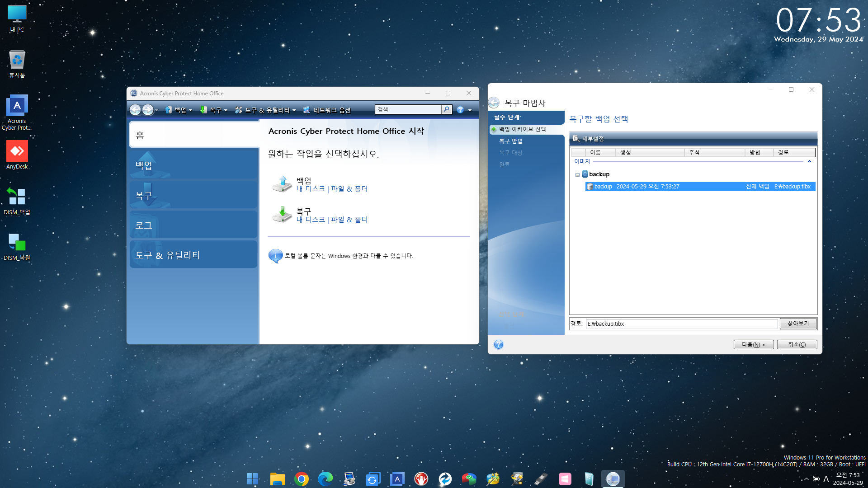Click the back arrow in the Acronis toolbar
Screen dimensions: 868x488
[135, 110]
